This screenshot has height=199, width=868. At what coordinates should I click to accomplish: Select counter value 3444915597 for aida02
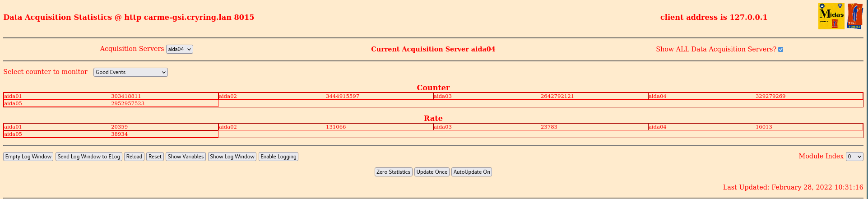coord(343,96)
